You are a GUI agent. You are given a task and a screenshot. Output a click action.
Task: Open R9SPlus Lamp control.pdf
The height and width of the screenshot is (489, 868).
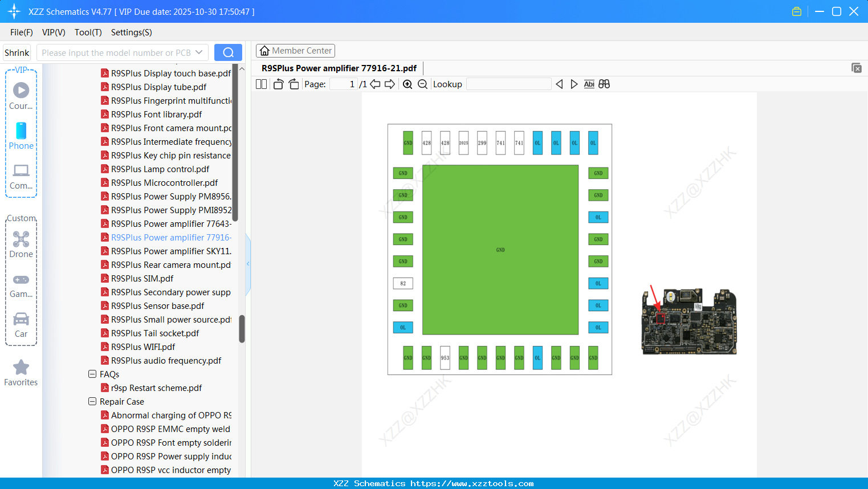coord(155,169)
